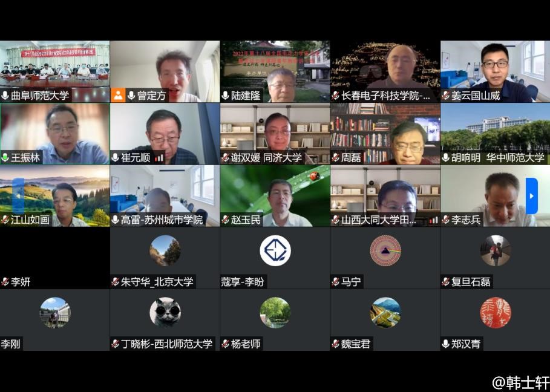Screen dimensions: 550x392
Task: Click the cat avatar of 丁晓彬-西北师范大学
Action: coord(165,313)
